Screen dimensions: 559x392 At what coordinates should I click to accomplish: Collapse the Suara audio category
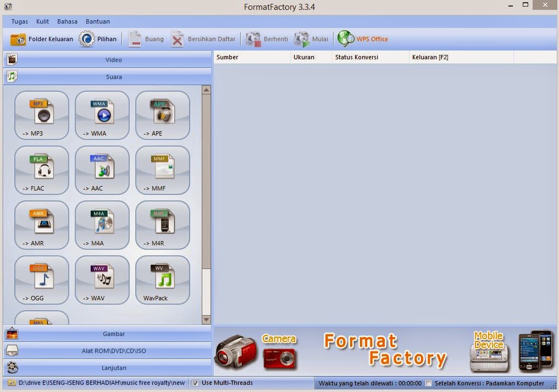(x=107, y=76)
